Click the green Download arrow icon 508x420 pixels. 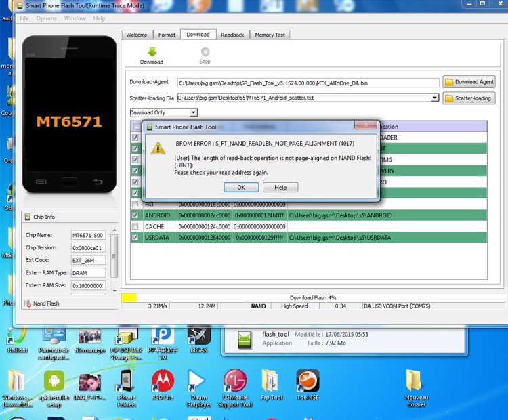152,52
